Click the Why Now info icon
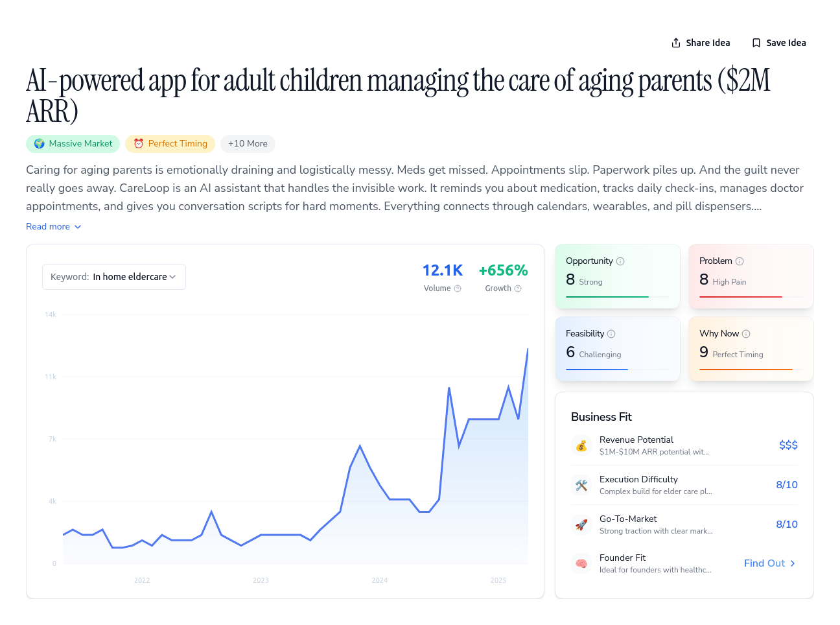 [x=746, y=334]
